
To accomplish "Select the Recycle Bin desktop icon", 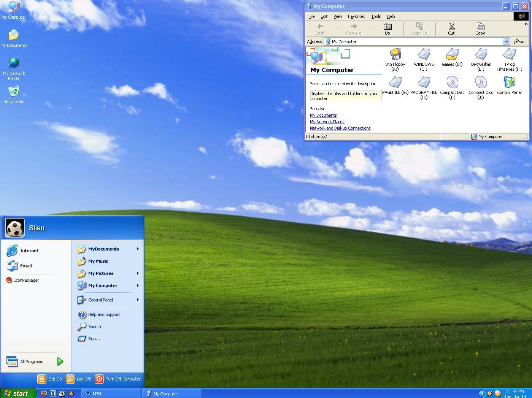I will coord(14,95).
